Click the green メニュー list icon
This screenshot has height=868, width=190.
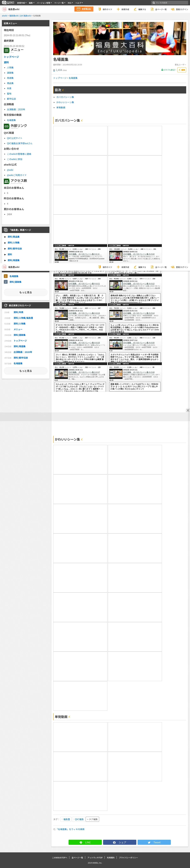(6, 50)
